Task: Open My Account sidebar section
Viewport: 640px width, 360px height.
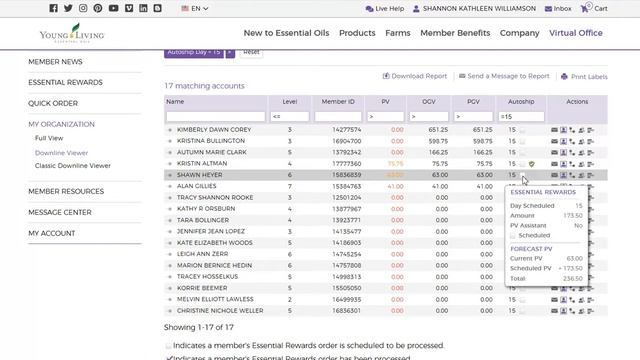Action: click(51, 233)
